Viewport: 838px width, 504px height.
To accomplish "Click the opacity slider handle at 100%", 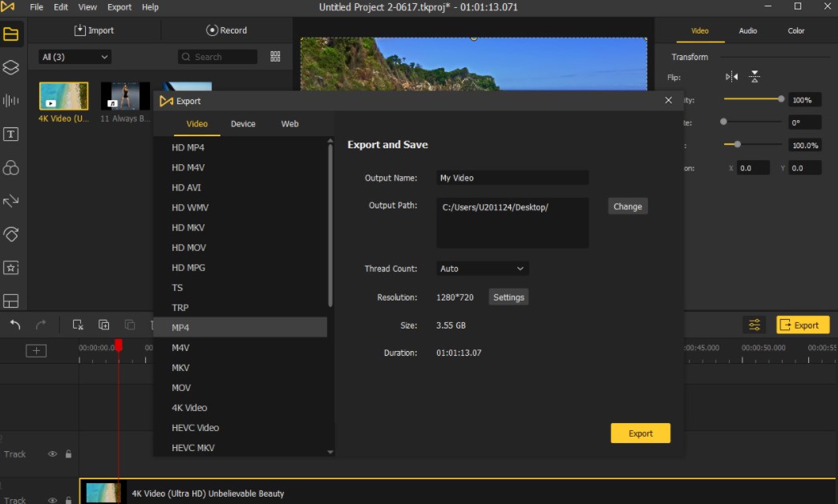I will click(x=781, y=99).
